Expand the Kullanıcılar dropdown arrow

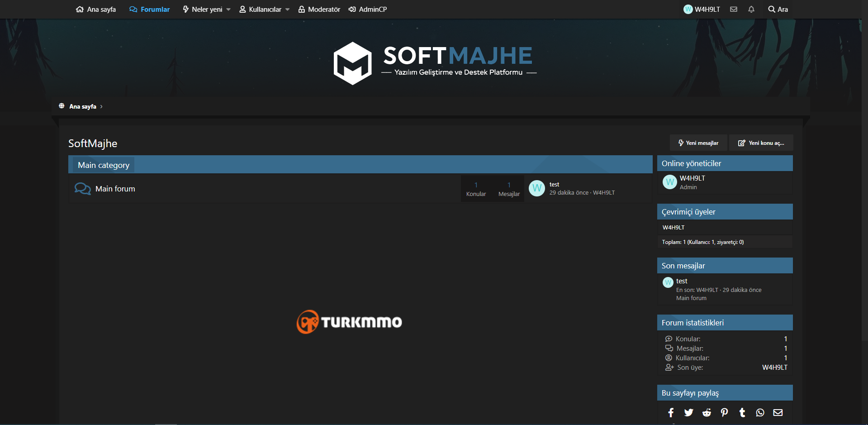click(287, 10)
